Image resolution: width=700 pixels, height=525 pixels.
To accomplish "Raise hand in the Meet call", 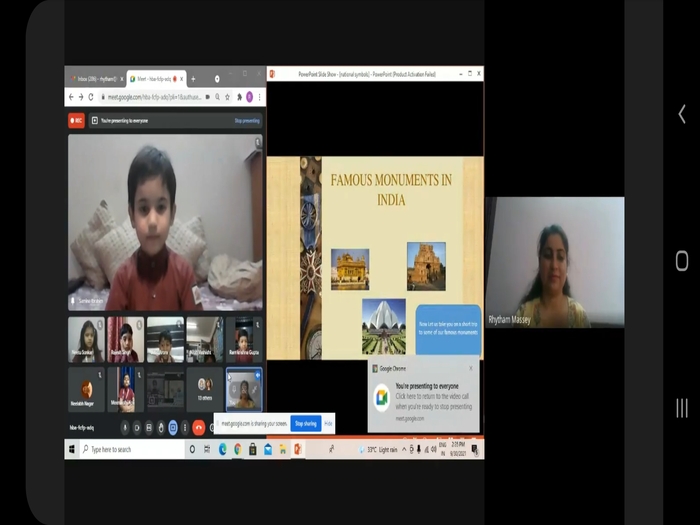I will pos(161,428).
